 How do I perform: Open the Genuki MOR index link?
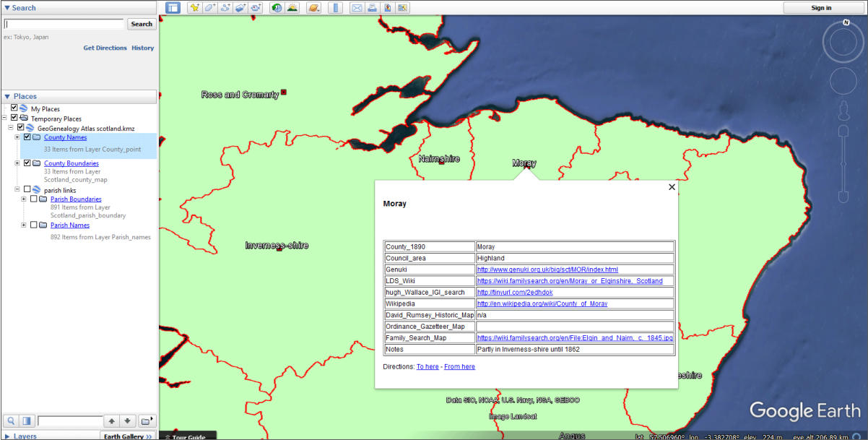point(547,269)
